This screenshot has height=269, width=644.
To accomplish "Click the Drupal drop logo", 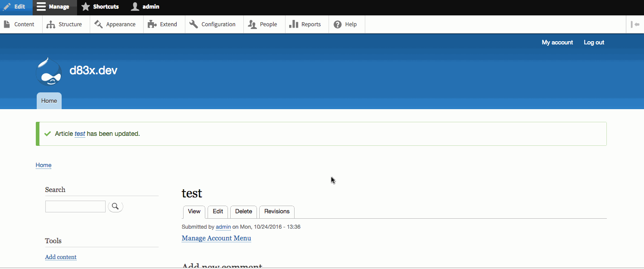I will (48, 72).
